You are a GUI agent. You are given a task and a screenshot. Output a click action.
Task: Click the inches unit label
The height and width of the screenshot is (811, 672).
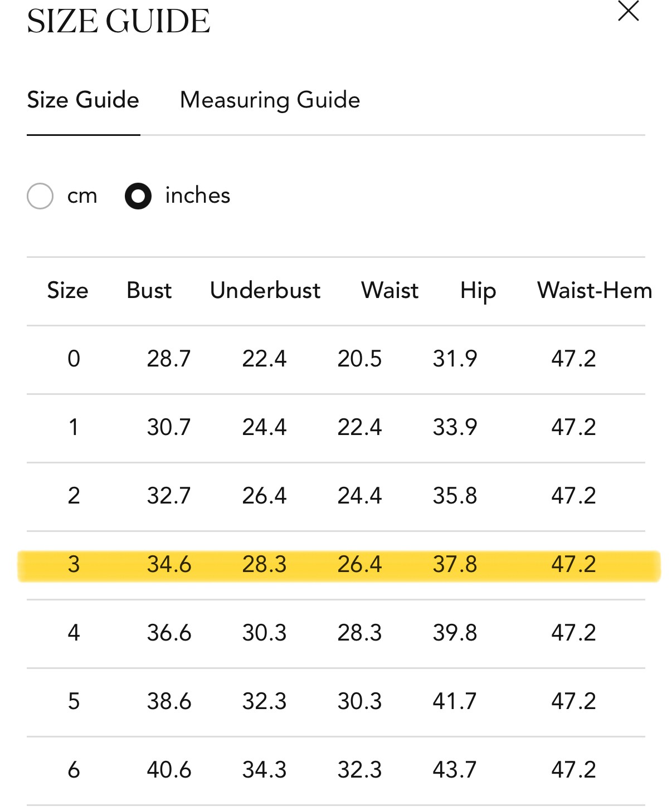tap(197, 196)
